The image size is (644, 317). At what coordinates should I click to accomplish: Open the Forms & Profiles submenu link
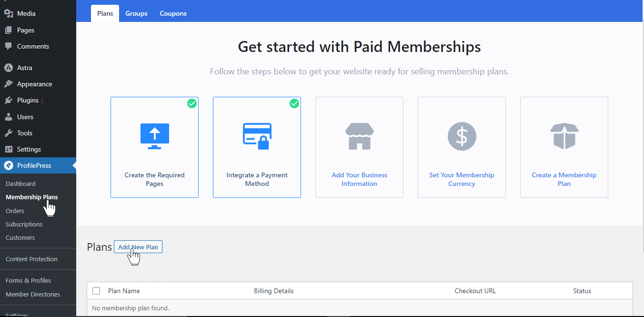[28, 280]
